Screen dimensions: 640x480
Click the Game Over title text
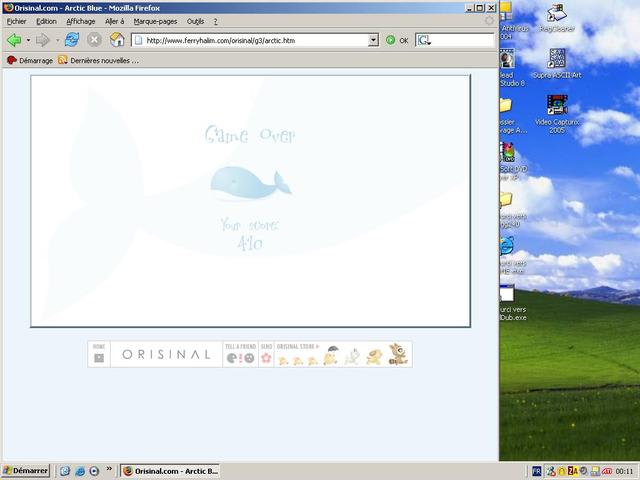pos(250,134)
